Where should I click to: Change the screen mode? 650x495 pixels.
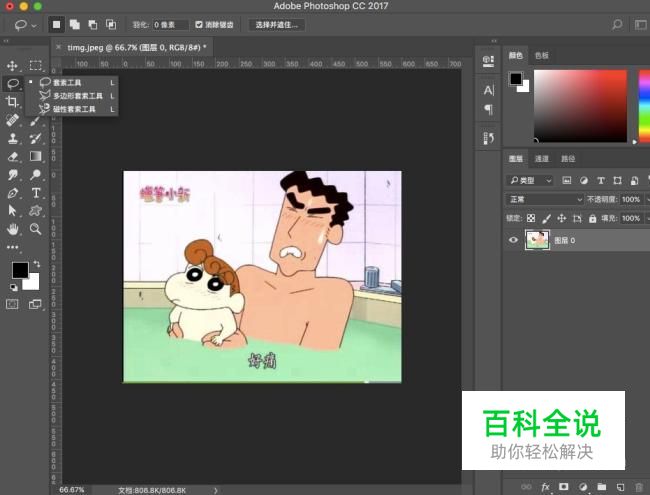coord(35,305)
